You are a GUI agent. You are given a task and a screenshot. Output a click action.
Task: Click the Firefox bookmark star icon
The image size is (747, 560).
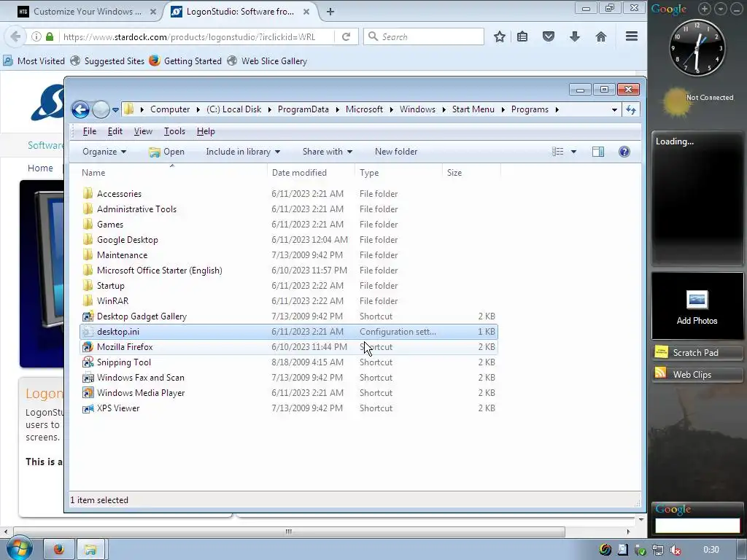point(499,36)
